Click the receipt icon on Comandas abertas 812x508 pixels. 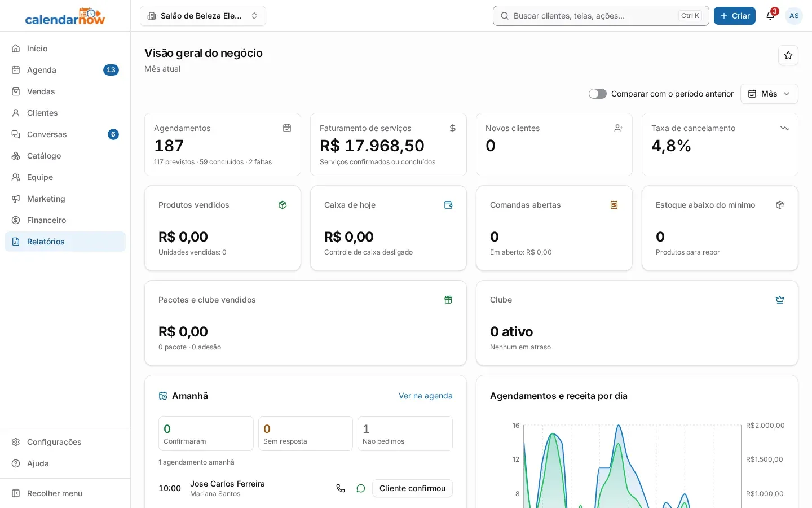614,205
